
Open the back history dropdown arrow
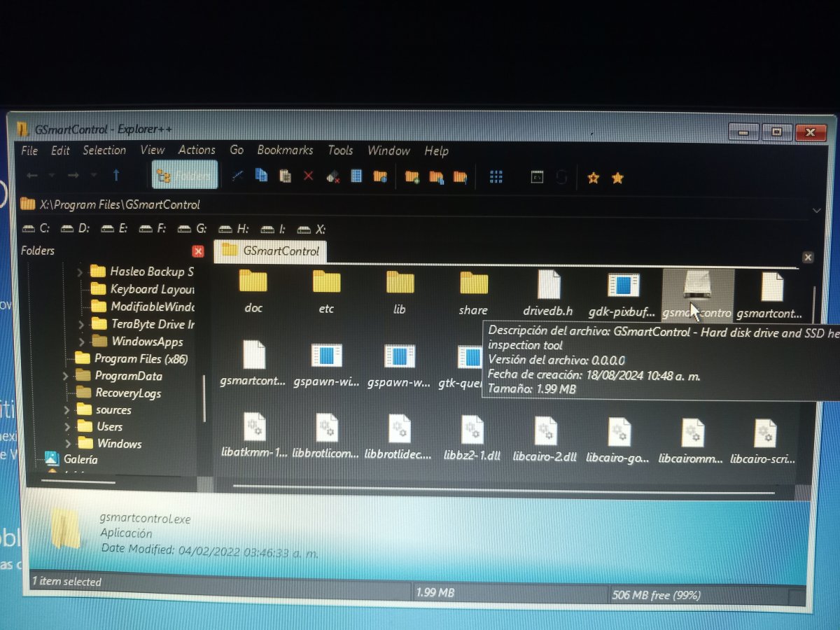(x=51, y=175)
